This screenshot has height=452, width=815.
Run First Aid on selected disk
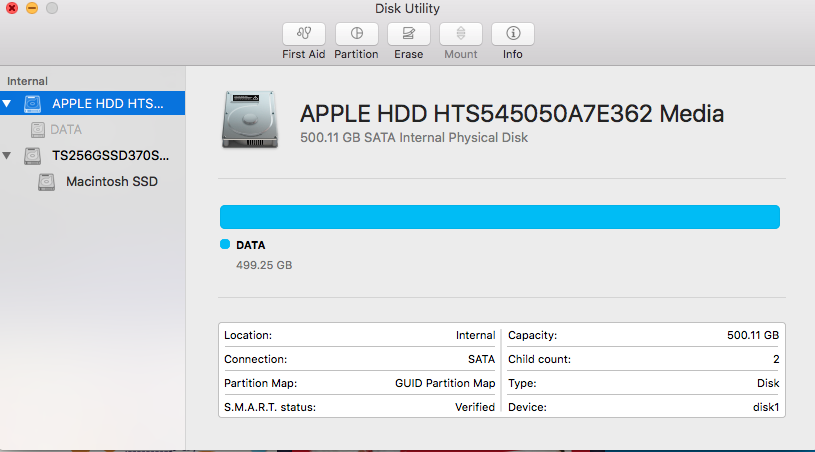pyautogui.click(x=304, y=34)
